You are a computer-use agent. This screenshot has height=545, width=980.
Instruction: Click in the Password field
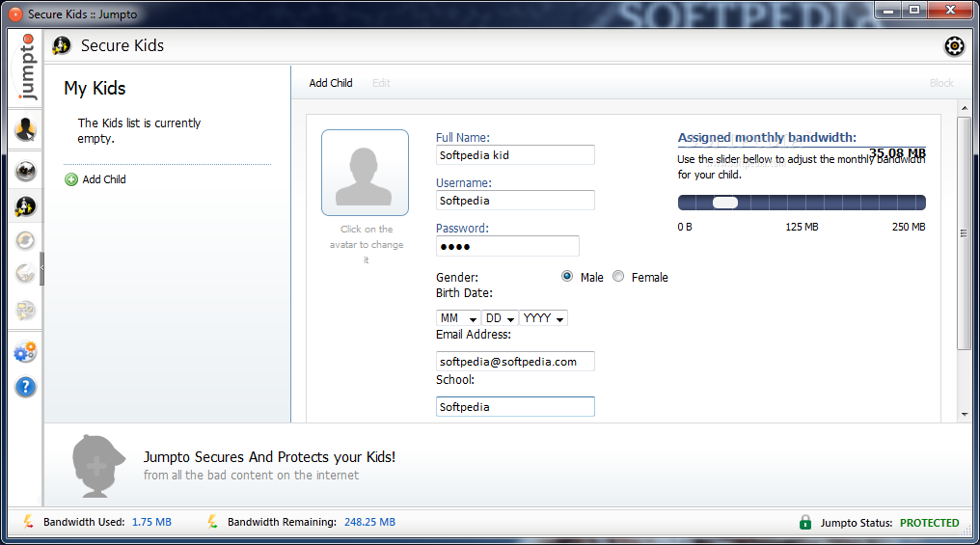507,246
